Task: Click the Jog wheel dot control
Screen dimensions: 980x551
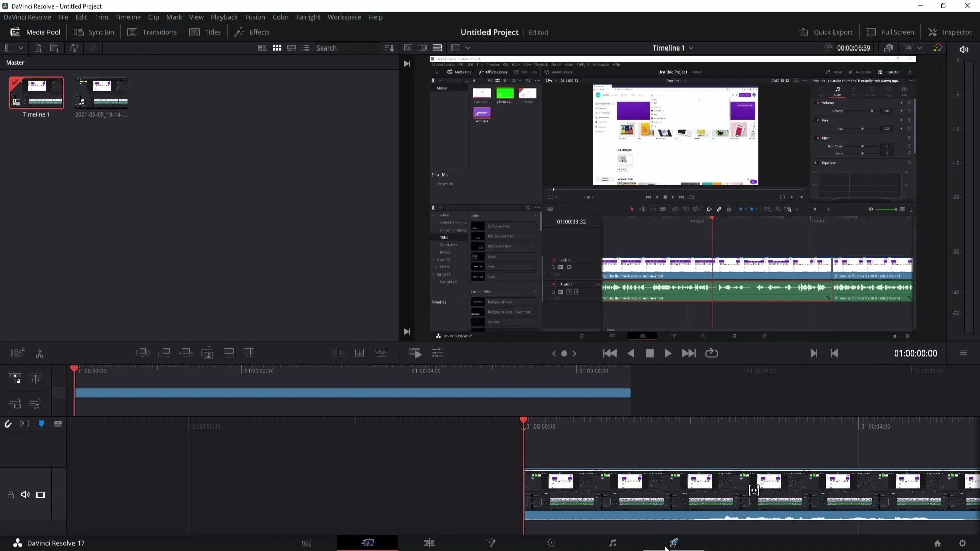Action: [x=564, y=353]
